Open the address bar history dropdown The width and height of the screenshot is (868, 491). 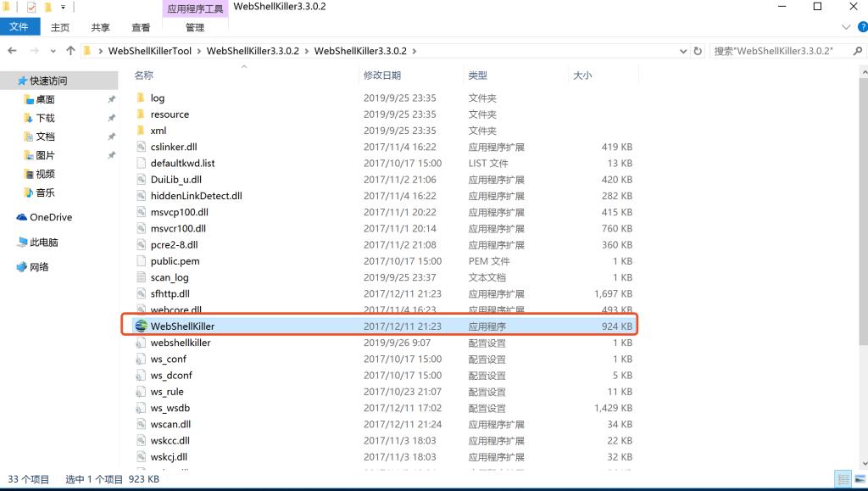684,51
